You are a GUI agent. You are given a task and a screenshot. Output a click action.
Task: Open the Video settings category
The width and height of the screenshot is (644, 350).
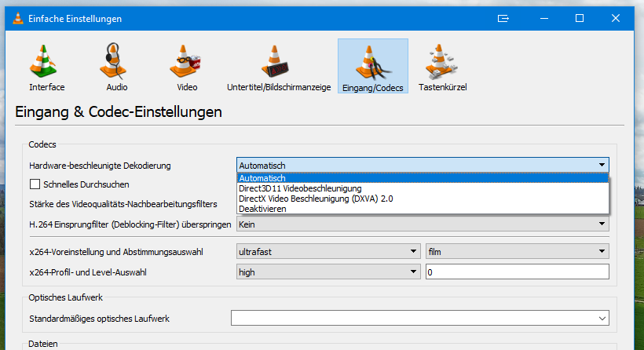187,67
